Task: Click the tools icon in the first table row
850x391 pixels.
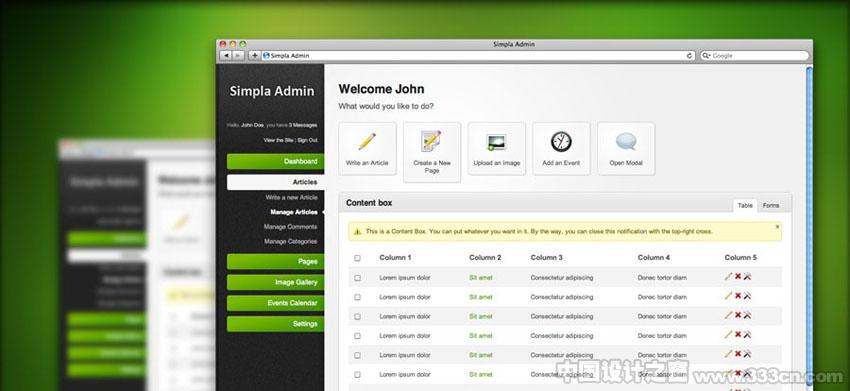Action: pos(747,277)
